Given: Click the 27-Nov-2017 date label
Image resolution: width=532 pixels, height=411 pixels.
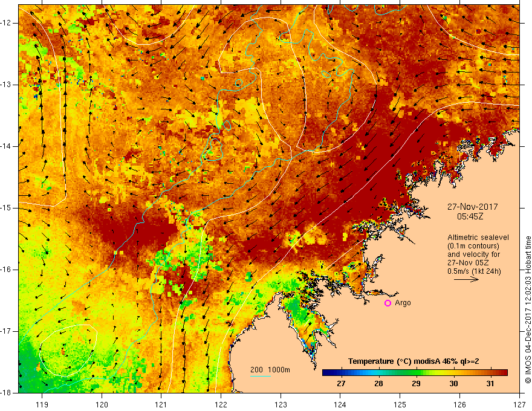Looking at the screenshot, I should click(473, 207).
